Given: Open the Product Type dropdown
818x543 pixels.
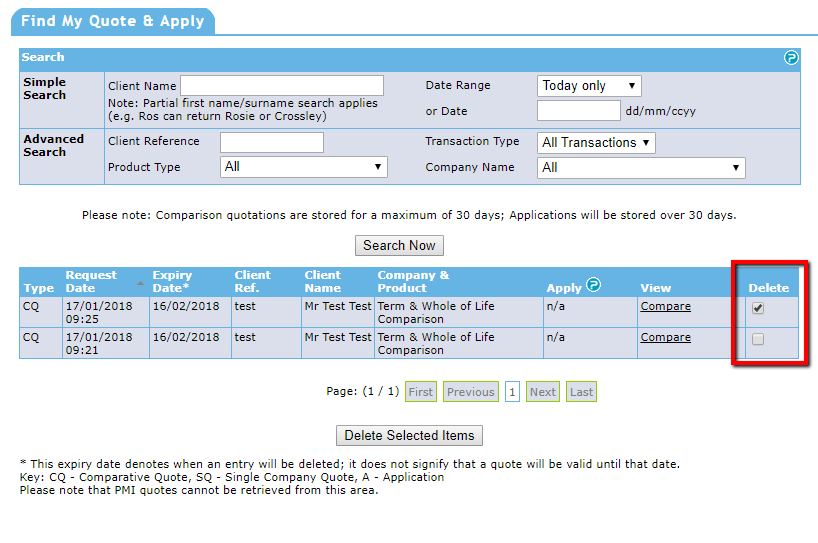Looking at the screenshot, I should pos(303,167).
